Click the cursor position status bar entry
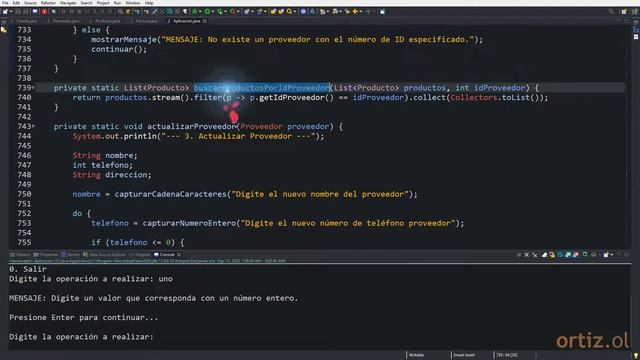The width and height of the screenshot is (640, 360). tap(507, 355)
